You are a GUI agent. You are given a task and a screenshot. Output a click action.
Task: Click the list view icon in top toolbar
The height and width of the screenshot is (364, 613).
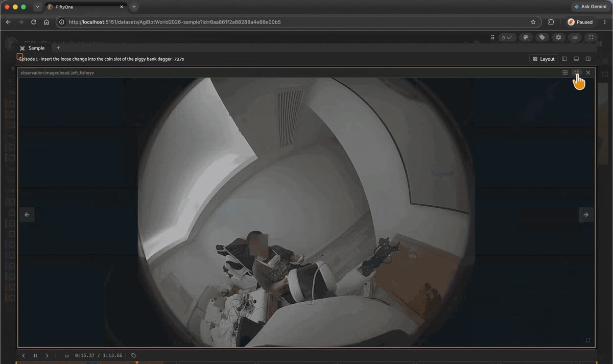pos(575,37)
